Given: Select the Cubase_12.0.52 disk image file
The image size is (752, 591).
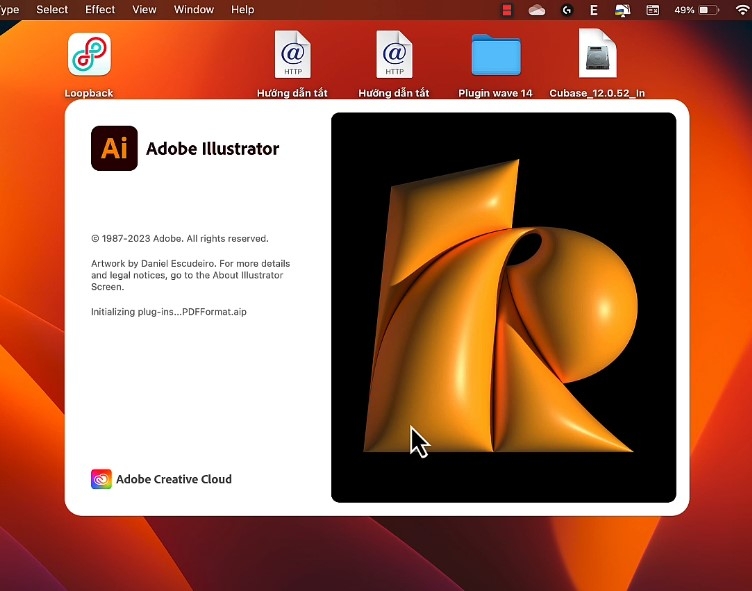Looking at the screenshot, I should pos(598,53).
